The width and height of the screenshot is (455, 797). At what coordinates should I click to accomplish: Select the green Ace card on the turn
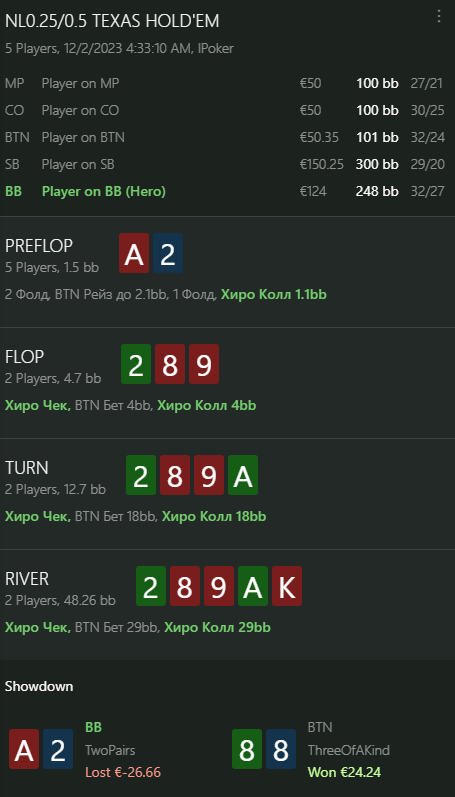[243, 475]
